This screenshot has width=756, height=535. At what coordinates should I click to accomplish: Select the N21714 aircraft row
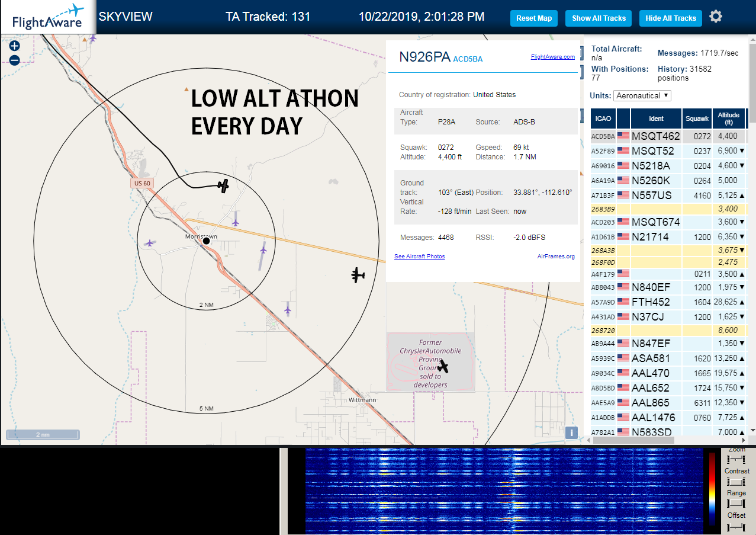pos(669,237)
